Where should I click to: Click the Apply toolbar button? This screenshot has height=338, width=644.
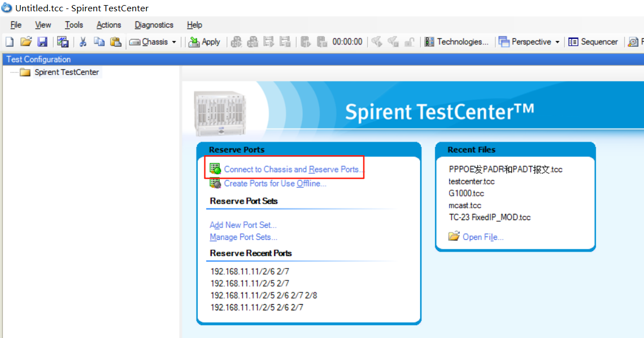coord(204,42)
